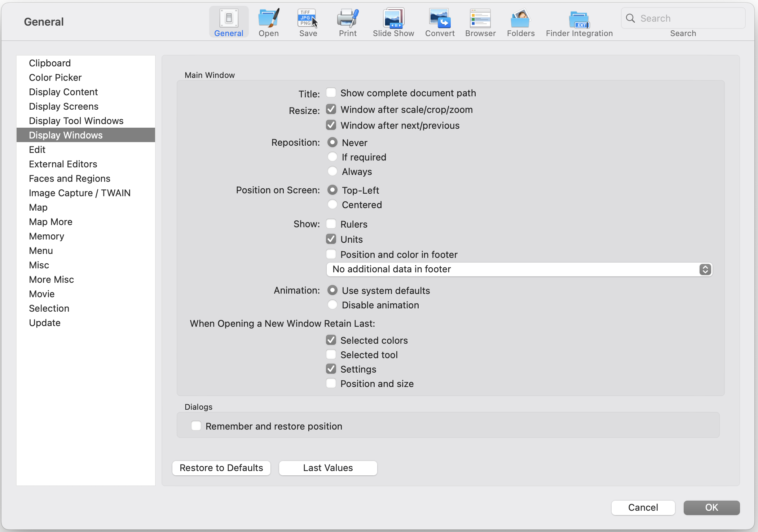Viewport: 758px width, 532px height.
Task: Uncheck the Units checkbox
Action: point(331,239)
